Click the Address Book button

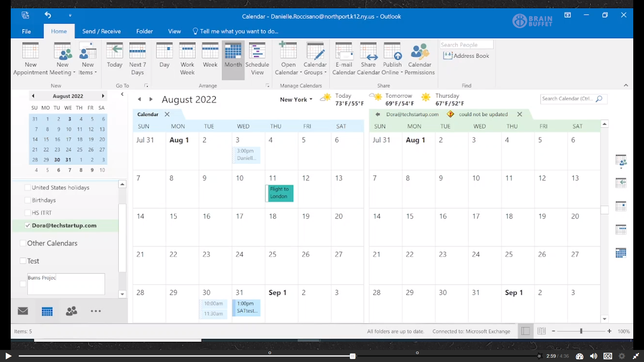[x=466, y=56]
